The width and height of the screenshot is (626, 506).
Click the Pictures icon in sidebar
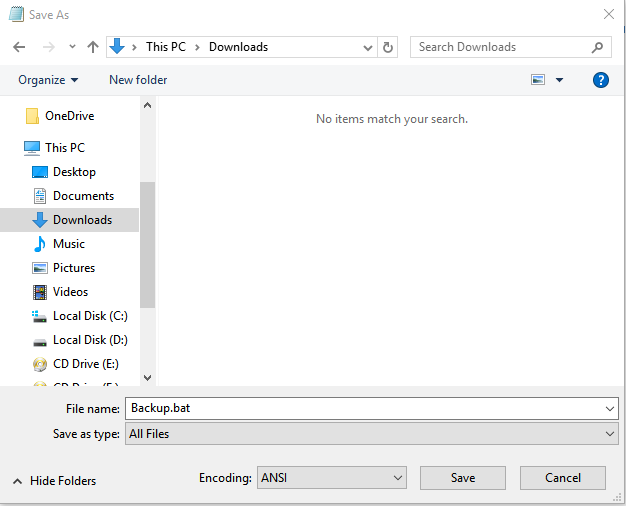point(40,268)
